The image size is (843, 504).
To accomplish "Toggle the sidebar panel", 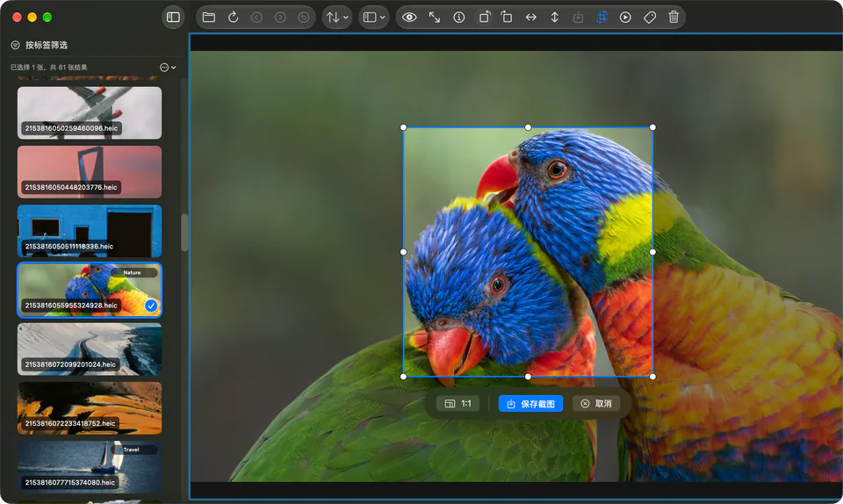I will (x=173, y=18).
